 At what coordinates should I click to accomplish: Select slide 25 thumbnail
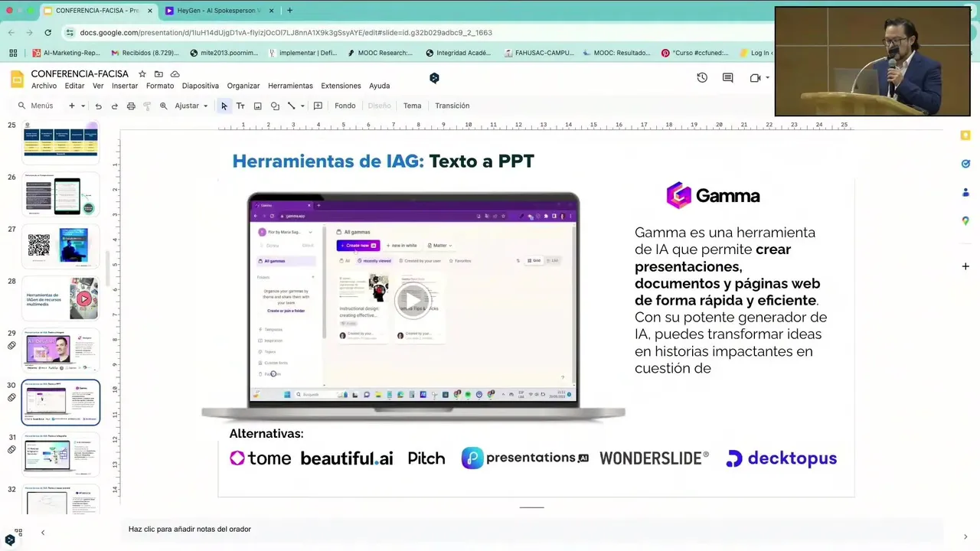click(60, 142)
